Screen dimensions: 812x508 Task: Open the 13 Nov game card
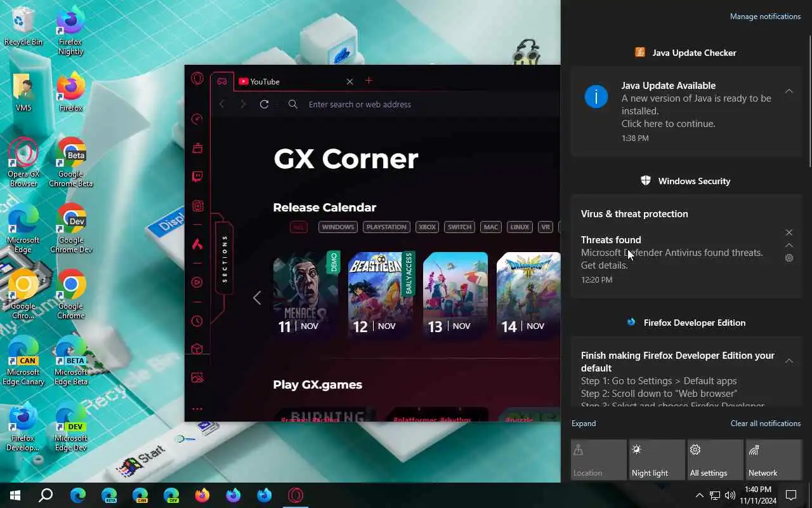pos(455,295)
